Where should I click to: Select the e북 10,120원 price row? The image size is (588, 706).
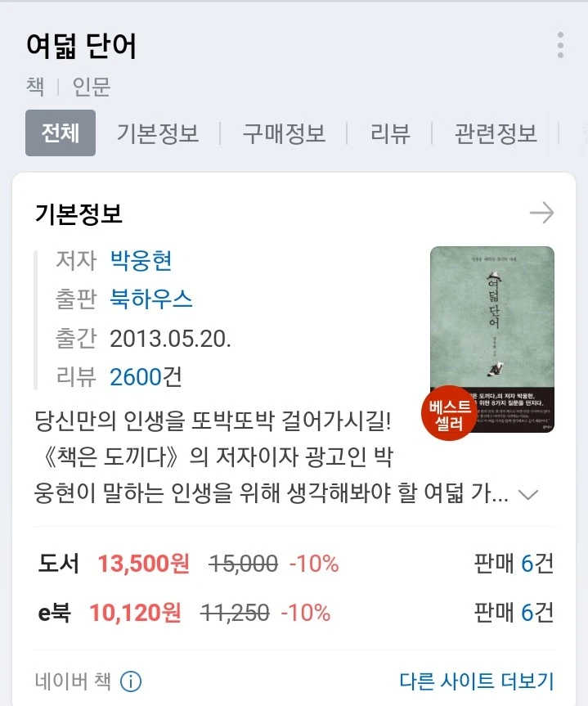(294, 613)
